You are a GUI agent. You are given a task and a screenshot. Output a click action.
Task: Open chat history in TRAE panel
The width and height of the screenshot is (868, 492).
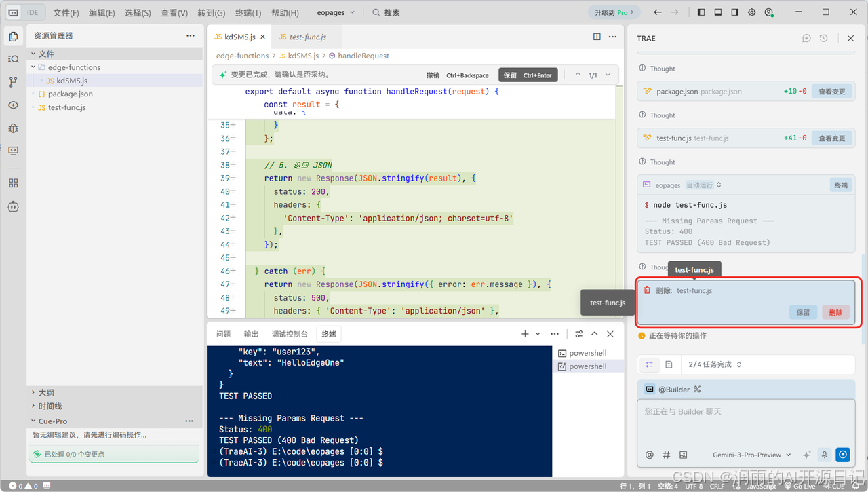pyautogui.click(x=823, y=38)
